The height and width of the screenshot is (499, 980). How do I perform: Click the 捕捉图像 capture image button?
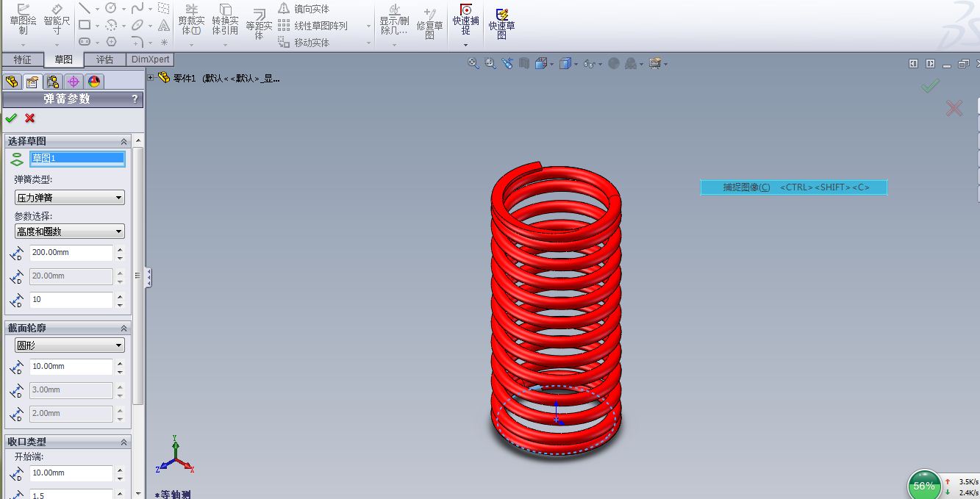(793, 187)
